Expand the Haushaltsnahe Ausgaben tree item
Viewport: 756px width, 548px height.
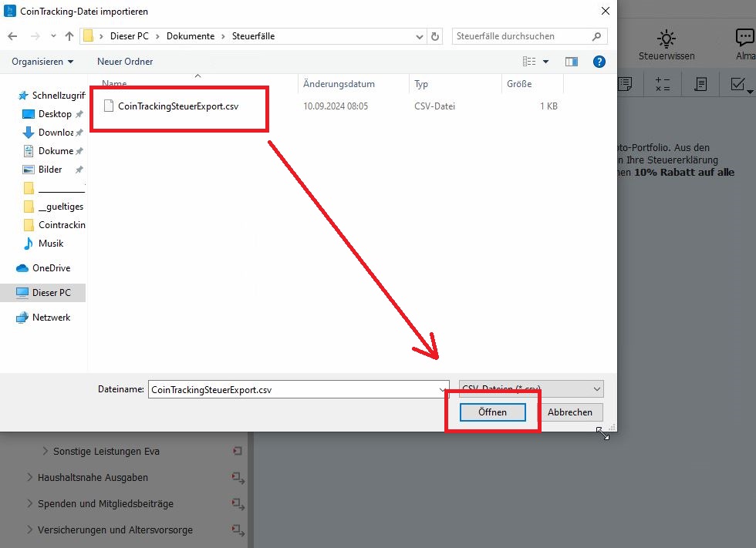(x=30, y=478)
